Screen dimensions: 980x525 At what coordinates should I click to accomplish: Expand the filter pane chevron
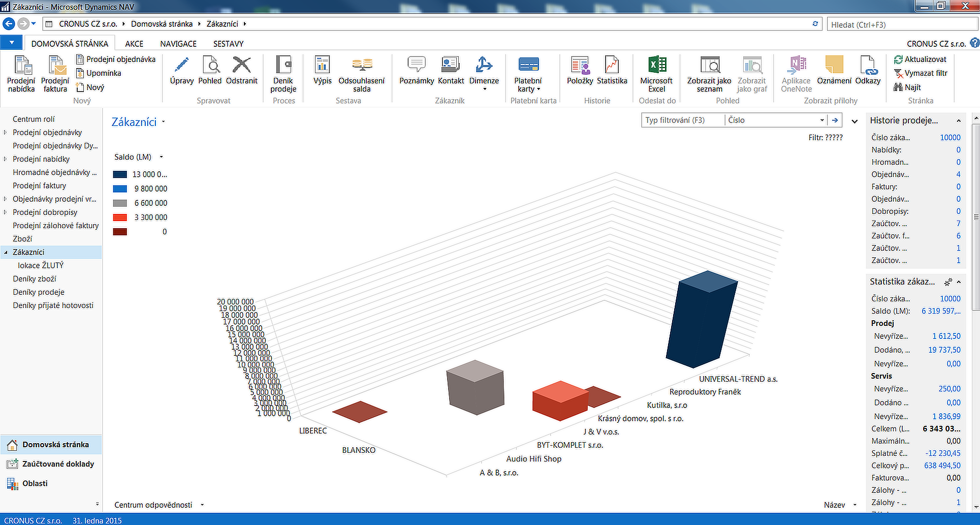855,121
